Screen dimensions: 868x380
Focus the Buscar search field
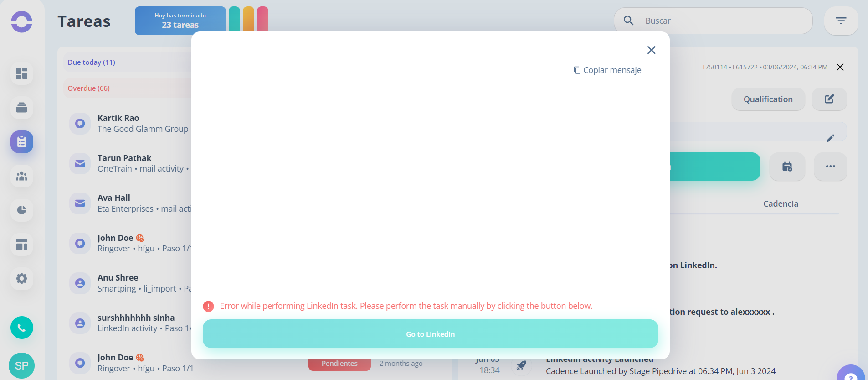(713, 21)
